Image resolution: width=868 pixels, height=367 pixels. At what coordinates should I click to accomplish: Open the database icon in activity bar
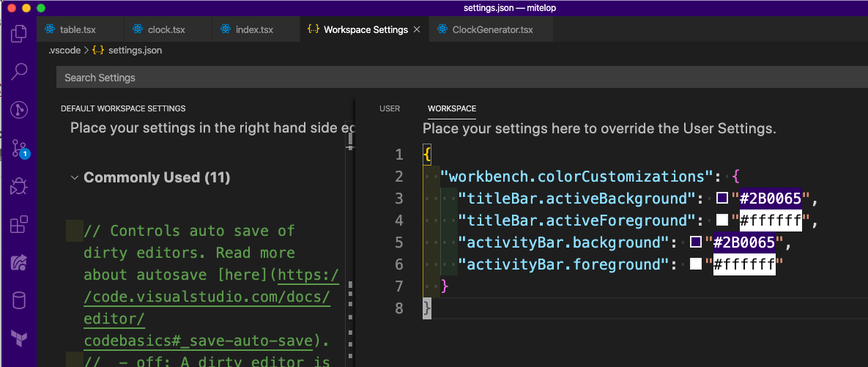19,301
